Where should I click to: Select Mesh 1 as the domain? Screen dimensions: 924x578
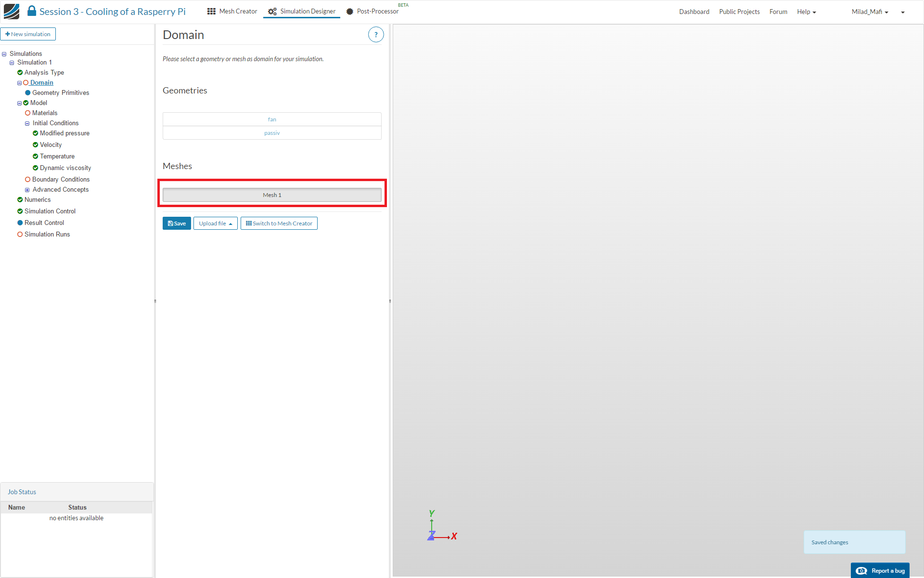coord(272,195)
